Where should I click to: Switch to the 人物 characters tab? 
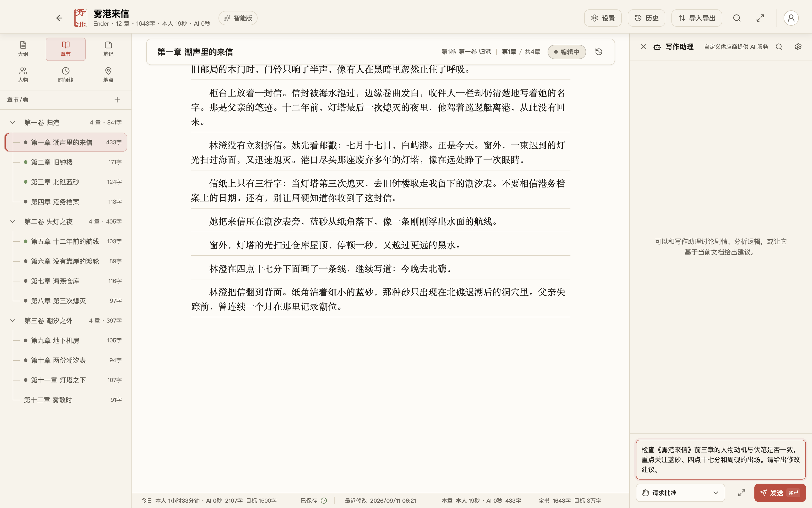click(x=23, y=75)
